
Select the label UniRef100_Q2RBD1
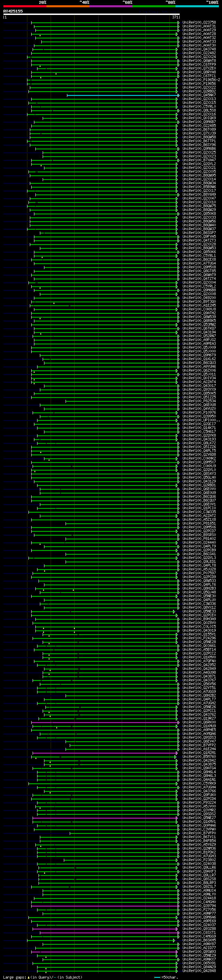tap(199, 485)
